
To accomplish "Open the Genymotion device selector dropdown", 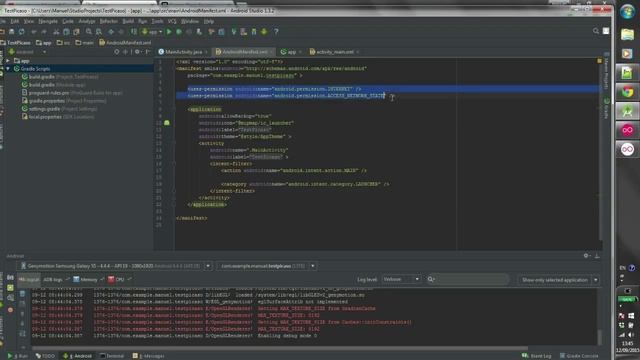I will tap(208, 266).
